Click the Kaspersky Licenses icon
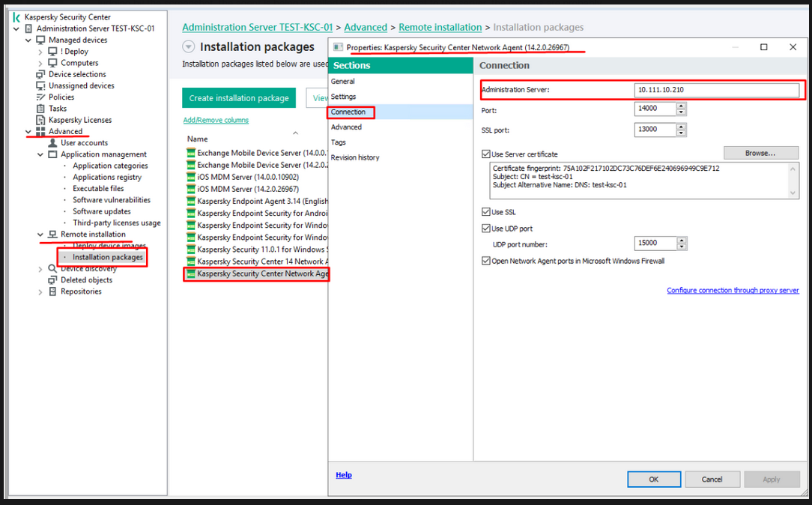The width and height of the screenshot is (812, 505). [41, 120]
